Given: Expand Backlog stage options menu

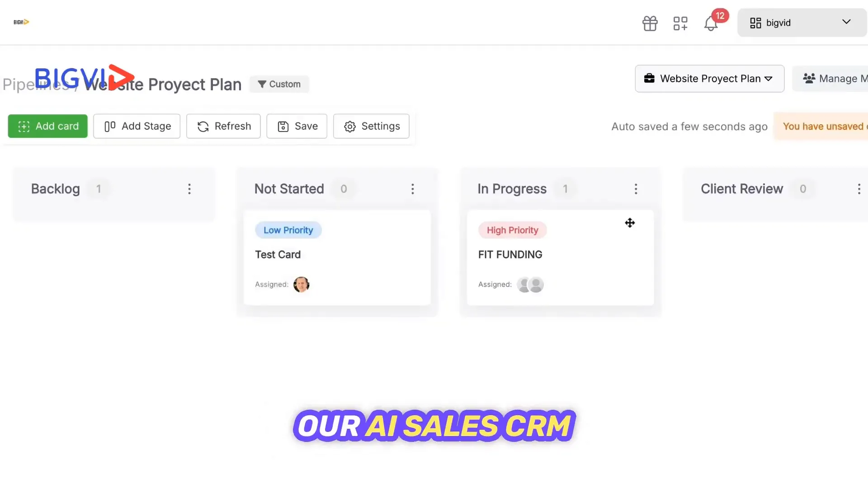Looking at the screenshot, I should (x=189, y=189).
